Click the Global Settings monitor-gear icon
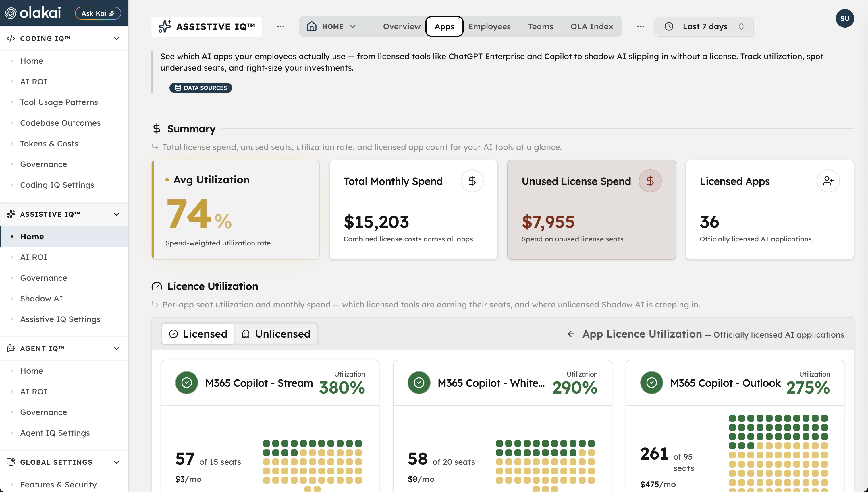 click(x=11, y=462)
